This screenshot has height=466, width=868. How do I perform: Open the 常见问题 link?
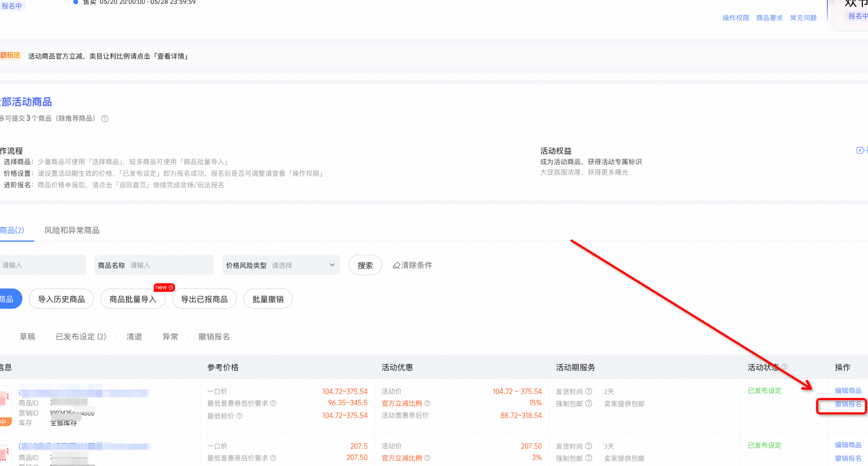click(803, 18)
